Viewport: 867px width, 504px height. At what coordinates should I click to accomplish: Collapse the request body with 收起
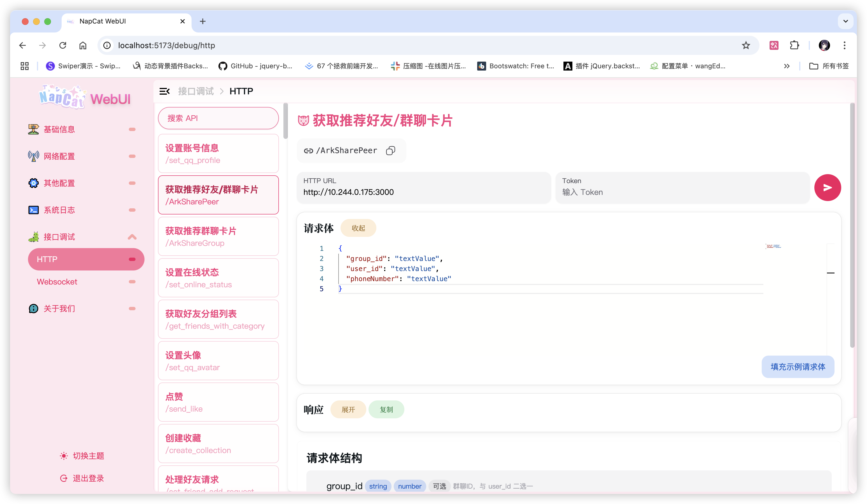pos(358,228)
